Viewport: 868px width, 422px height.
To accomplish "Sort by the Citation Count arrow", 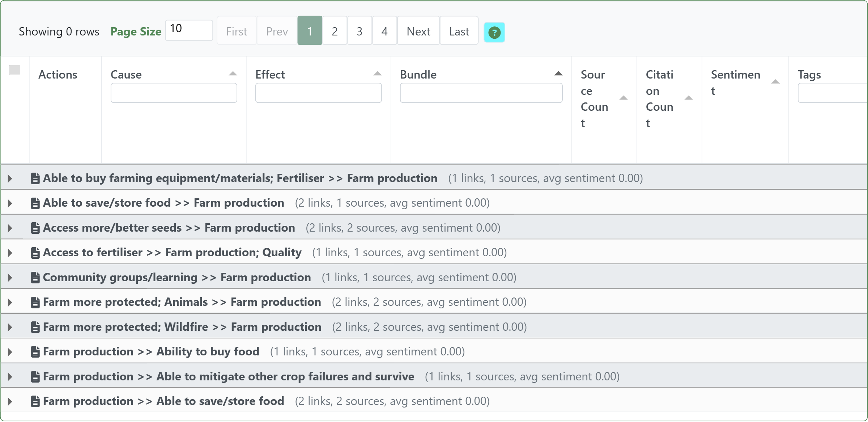I will pos(689,98).
